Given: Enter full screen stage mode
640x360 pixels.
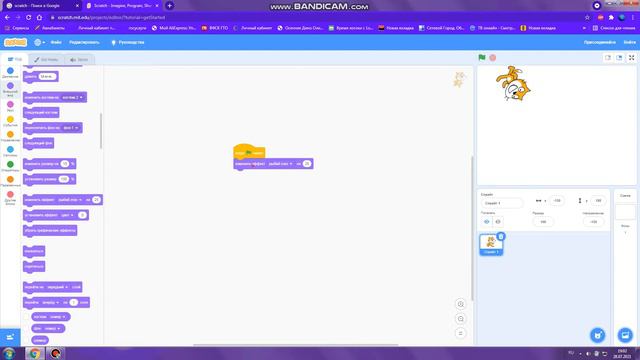Looking at the screenshot, I should click(631, 58).
